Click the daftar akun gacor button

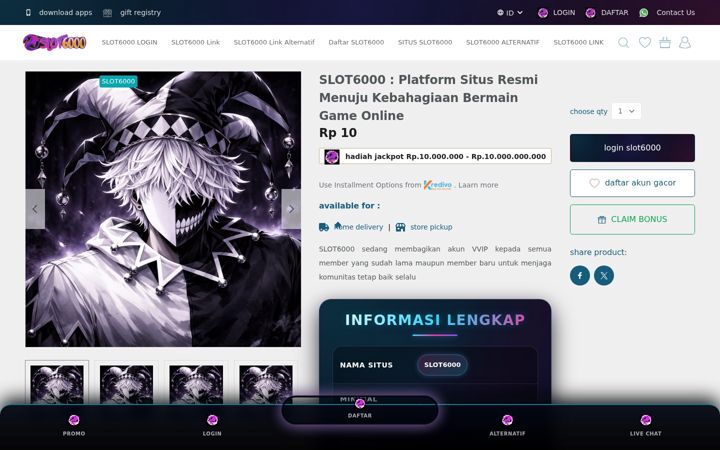point(632,183)
